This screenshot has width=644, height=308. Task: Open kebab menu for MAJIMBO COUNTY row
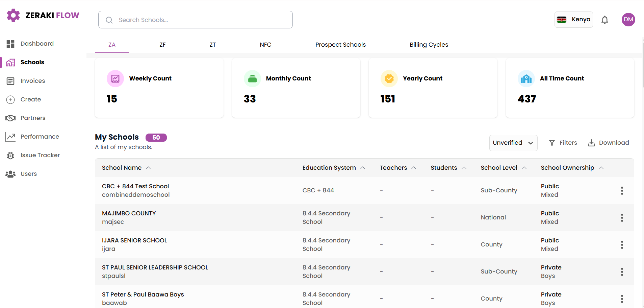tap(622, 218)
